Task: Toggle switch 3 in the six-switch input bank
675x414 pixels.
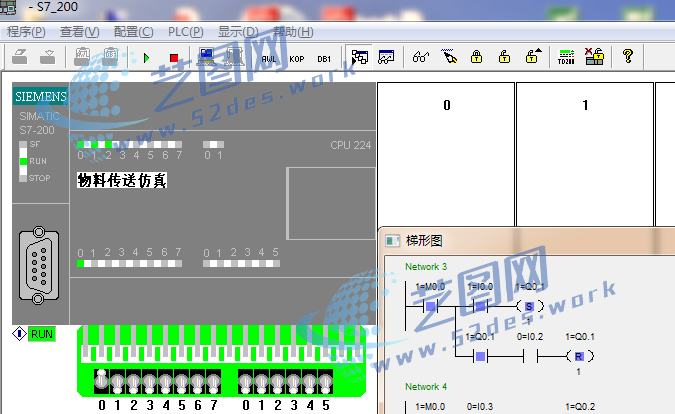Action: pos(294,381)
